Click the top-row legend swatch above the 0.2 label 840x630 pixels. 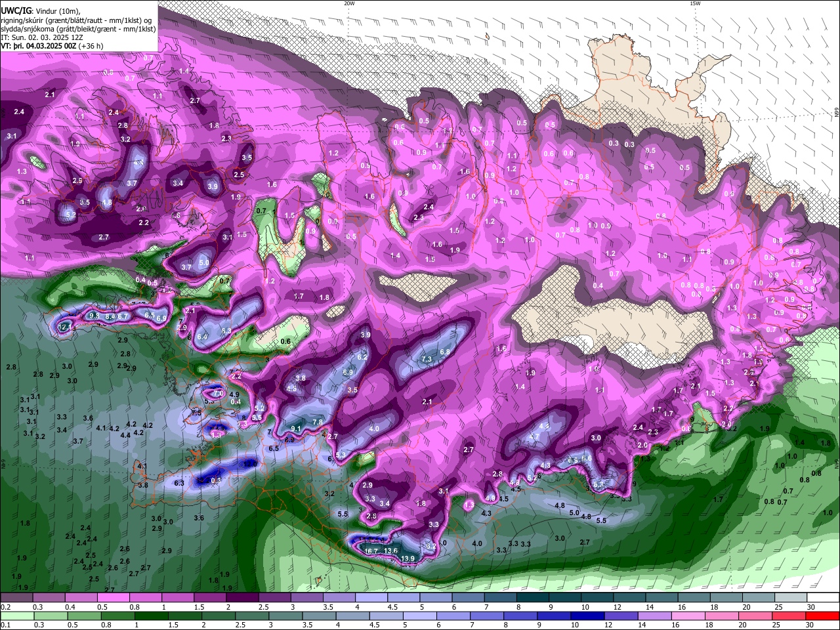pos(16,598)
